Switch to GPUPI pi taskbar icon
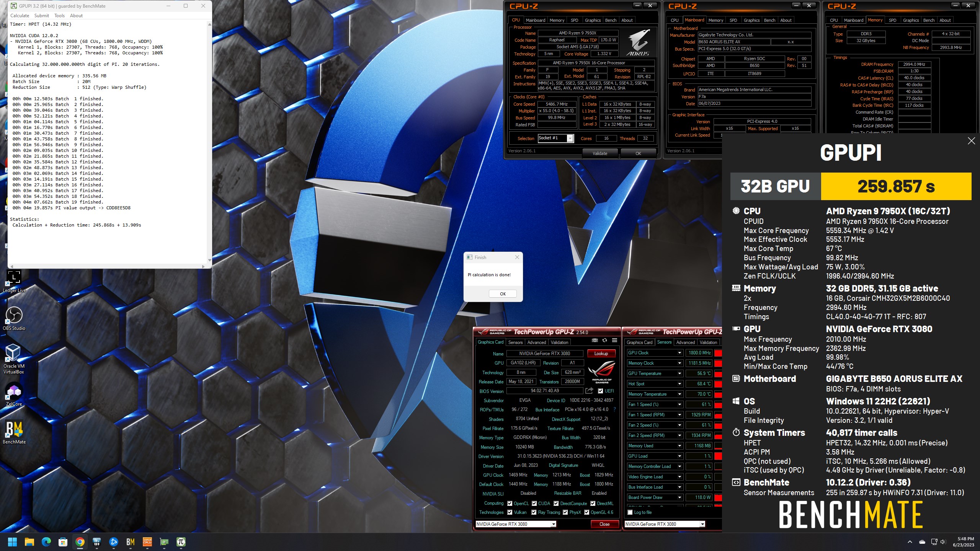 (x=181, y=542)
